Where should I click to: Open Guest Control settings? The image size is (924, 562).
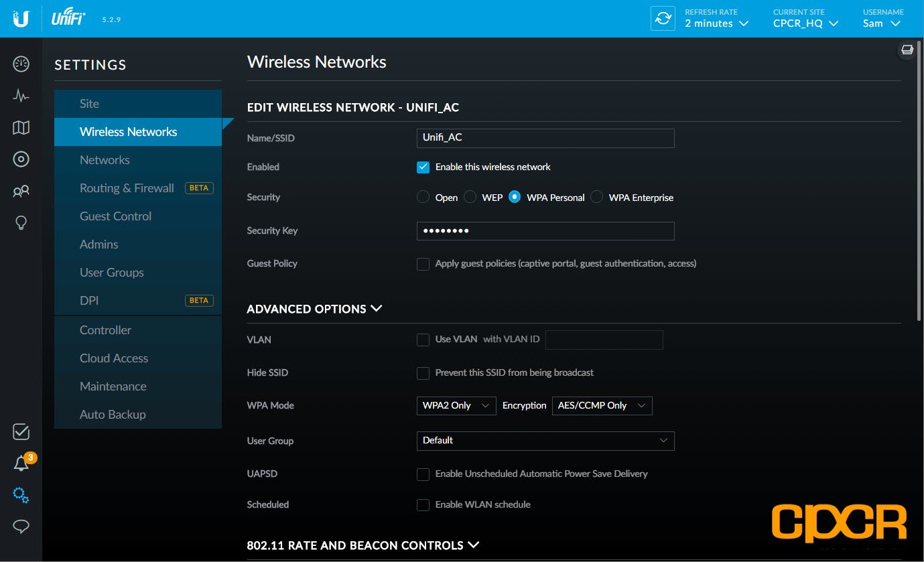pyautogui.click(x=138, y=216)
